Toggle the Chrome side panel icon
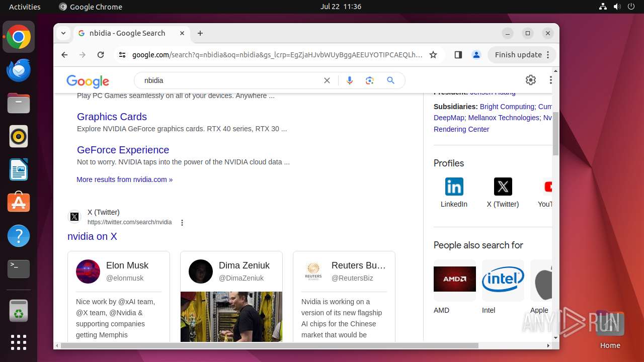This screenshot has height=362, width=644. tap(458, 55)
